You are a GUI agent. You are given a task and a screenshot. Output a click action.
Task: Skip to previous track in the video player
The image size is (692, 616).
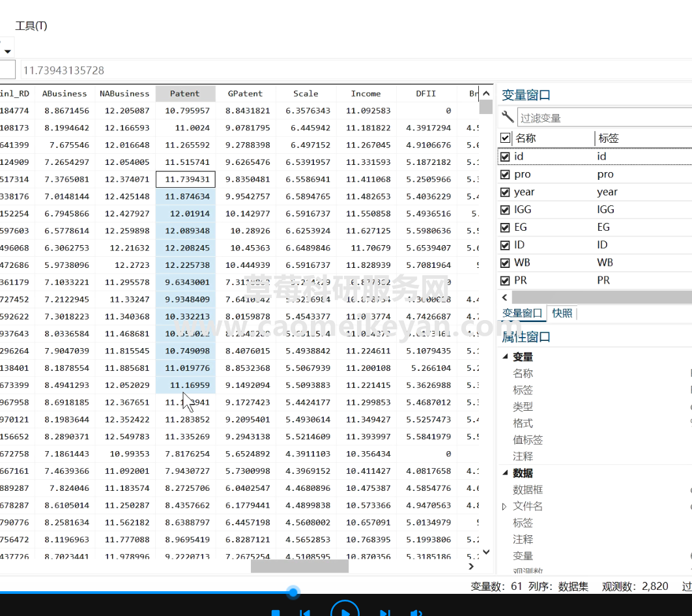point(304,613)
